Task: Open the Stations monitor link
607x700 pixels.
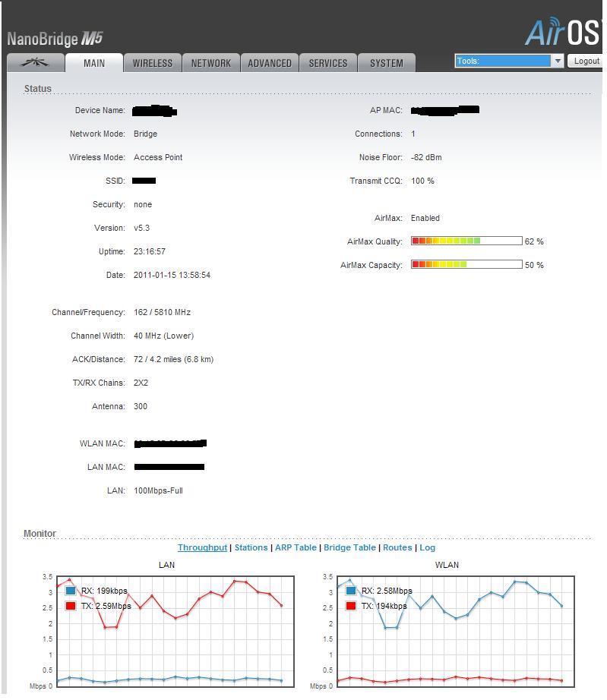Action: click(x=251, y=547)
